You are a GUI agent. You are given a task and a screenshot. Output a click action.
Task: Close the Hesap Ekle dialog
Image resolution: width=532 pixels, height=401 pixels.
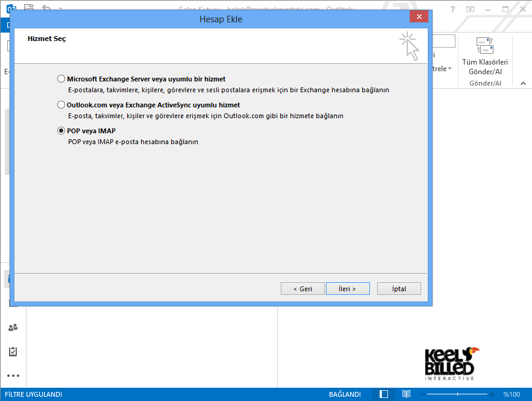coord(419,16)
